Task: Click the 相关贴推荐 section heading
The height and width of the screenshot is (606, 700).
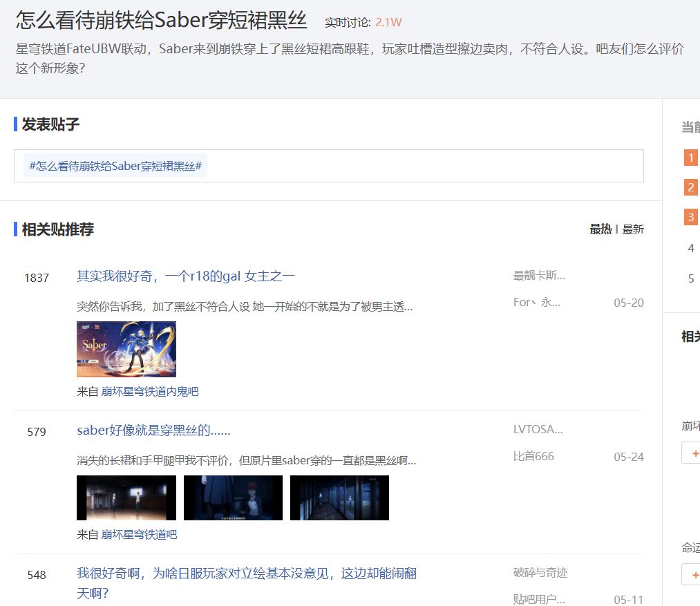Action: coord(57,229)
